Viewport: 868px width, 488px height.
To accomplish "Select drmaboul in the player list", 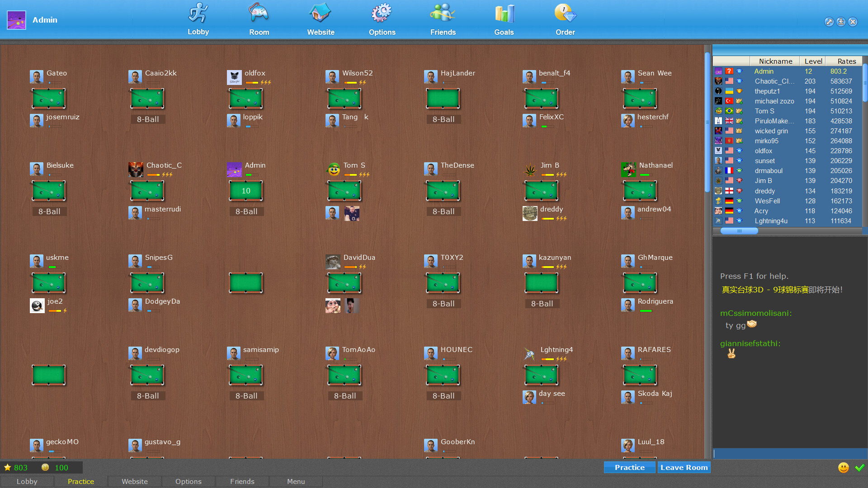I will pos(788,171).
